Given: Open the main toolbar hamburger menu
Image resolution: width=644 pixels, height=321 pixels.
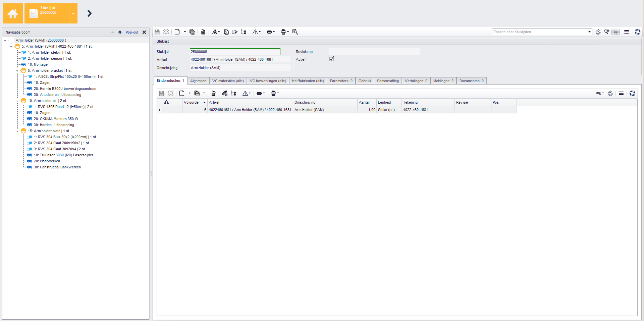Looking at the screenshot, I should point(627,32).
